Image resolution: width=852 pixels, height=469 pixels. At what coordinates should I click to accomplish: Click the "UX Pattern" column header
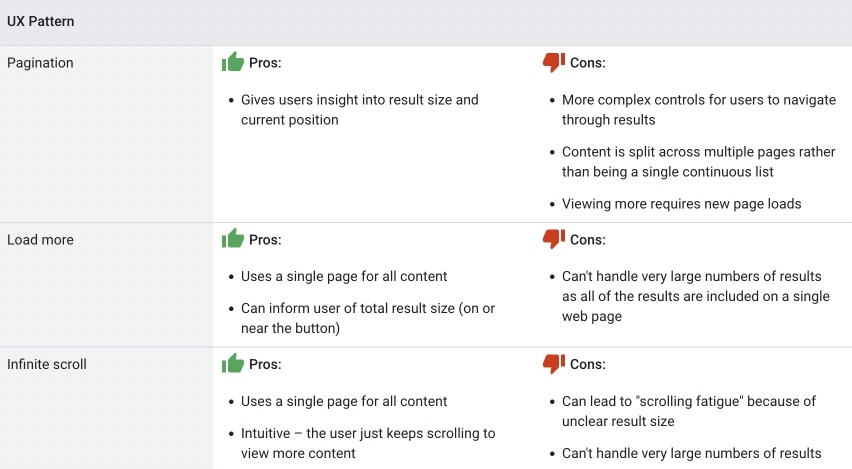[40, 21]
